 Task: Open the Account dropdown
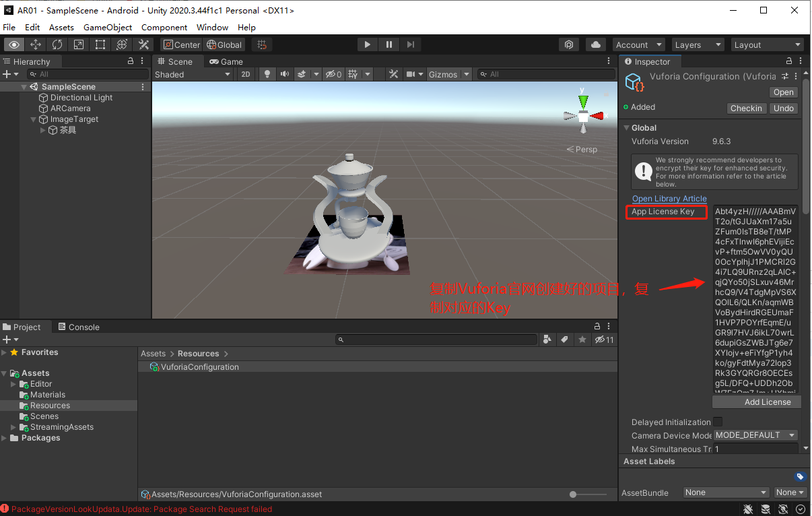click(x=639, y=44)
